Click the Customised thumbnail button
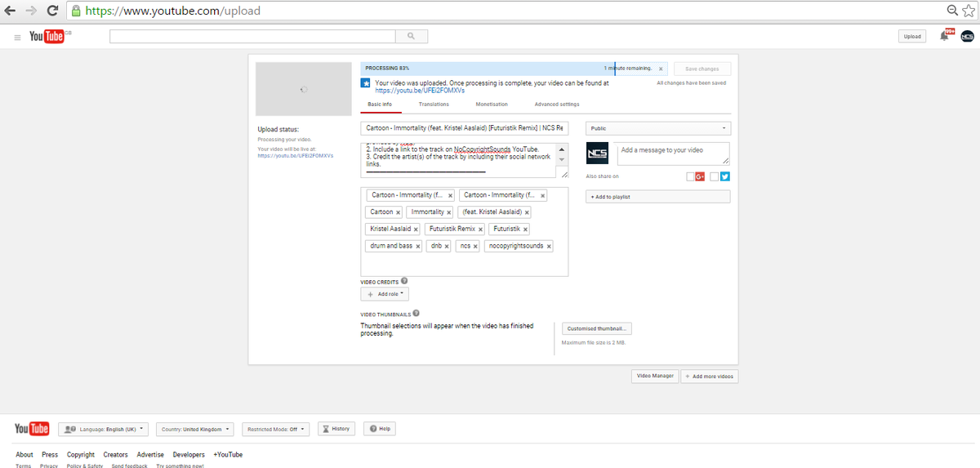The width and height of the screenshot is (980, 468). click(597, 328)
